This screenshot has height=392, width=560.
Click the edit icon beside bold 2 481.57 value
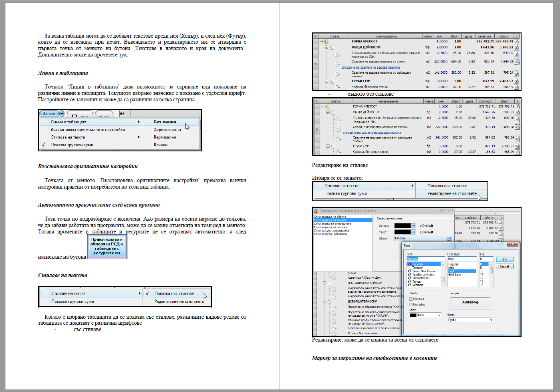point(517,81)
